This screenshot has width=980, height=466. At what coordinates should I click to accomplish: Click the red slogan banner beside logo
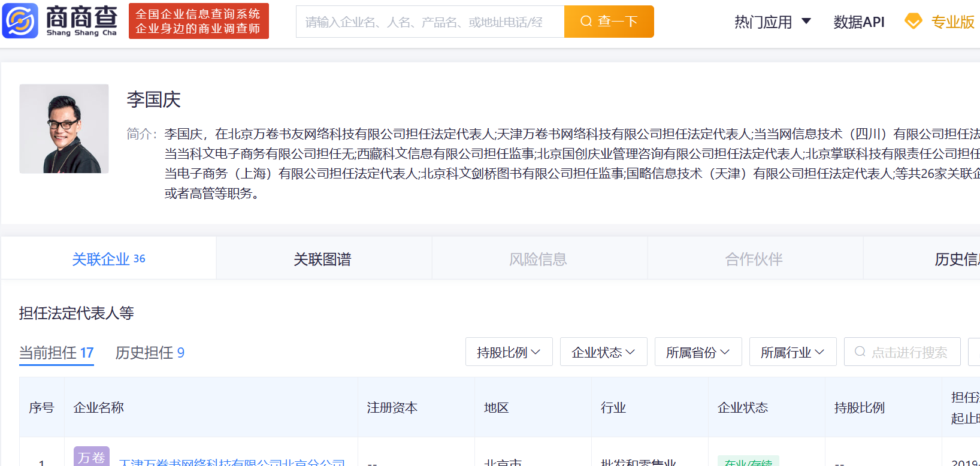click(198, 21)
